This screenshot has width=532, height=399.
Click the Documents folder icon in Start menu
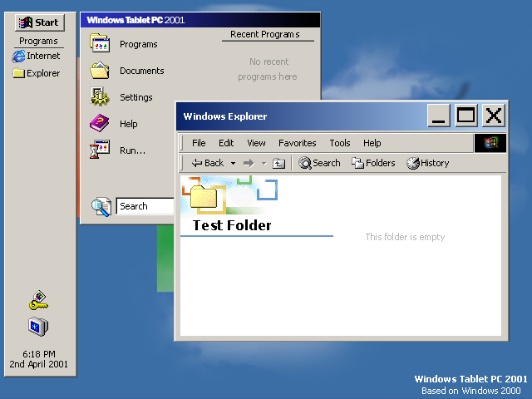[x=100, y=70]
